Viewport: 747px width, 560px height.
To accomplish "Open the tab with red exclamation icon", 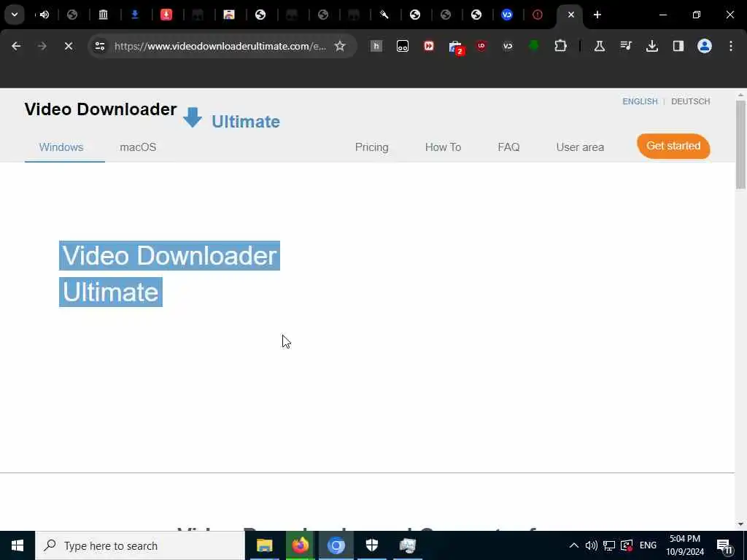I will coord(538,15).
